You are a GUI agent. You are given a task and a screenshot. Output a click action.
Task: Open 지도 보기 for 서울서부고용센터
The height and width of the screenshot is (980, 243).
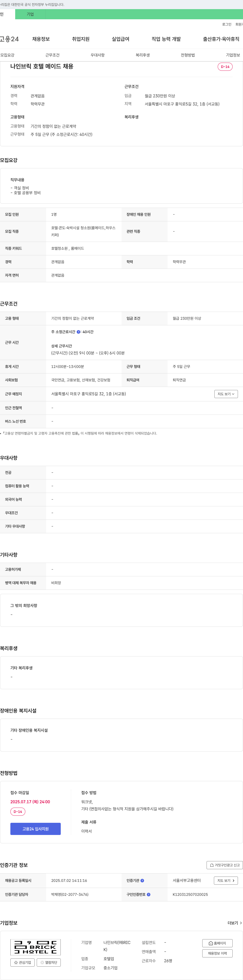click(x=226, y=880)
